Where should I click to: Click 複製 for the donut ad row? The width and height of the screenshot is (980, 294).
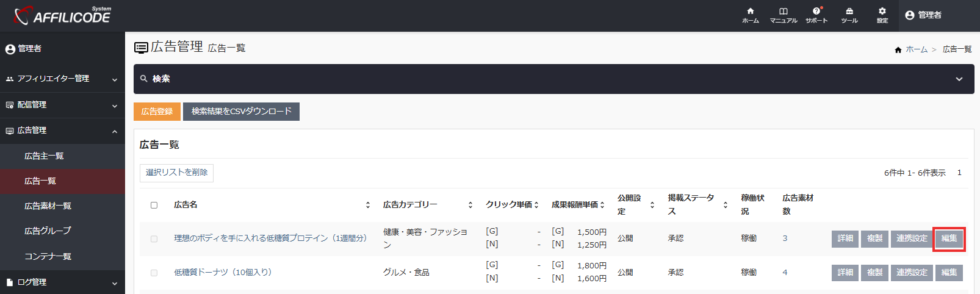(x=874, y=273)
